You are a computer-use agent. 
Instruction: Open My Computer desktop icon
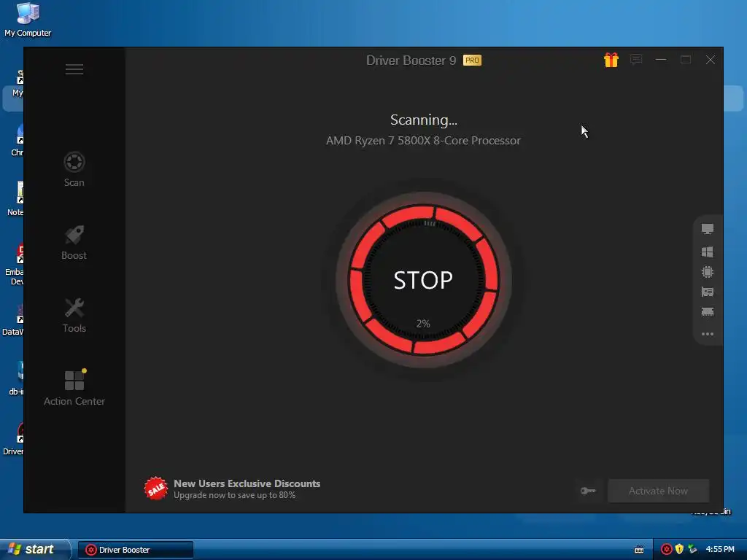click(x=28, y=20)
